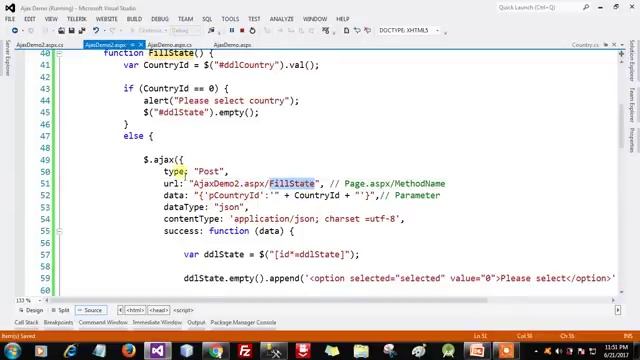Open the ANALYZE menu
Screen dimensions: 640x360
tap(281, 19)
